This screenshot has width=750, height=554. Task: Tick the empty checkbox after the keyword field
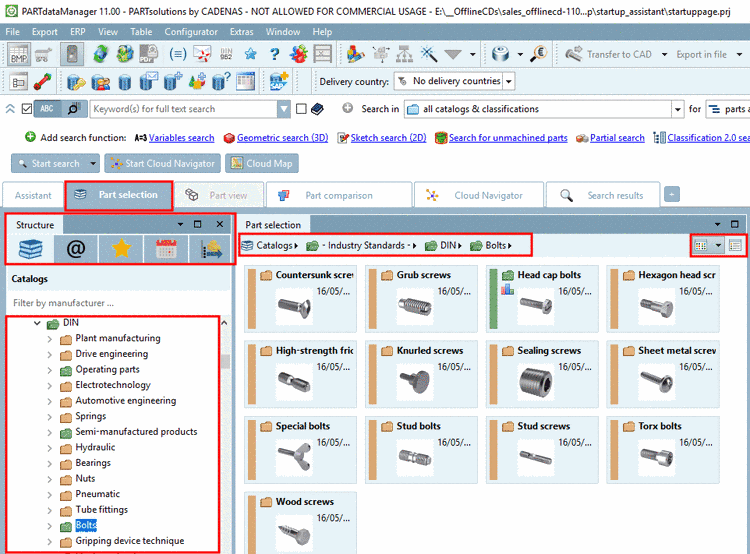(x=301, y=109)
